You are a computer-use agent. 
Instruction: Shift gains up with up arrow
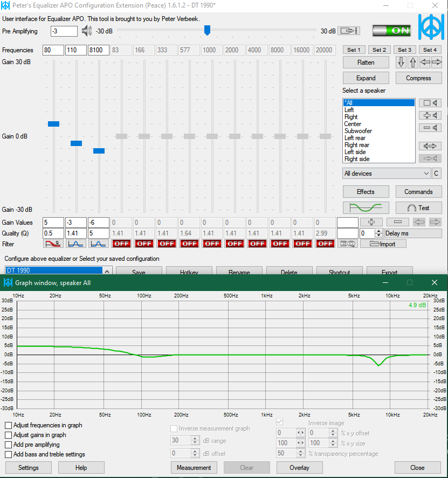413,62
